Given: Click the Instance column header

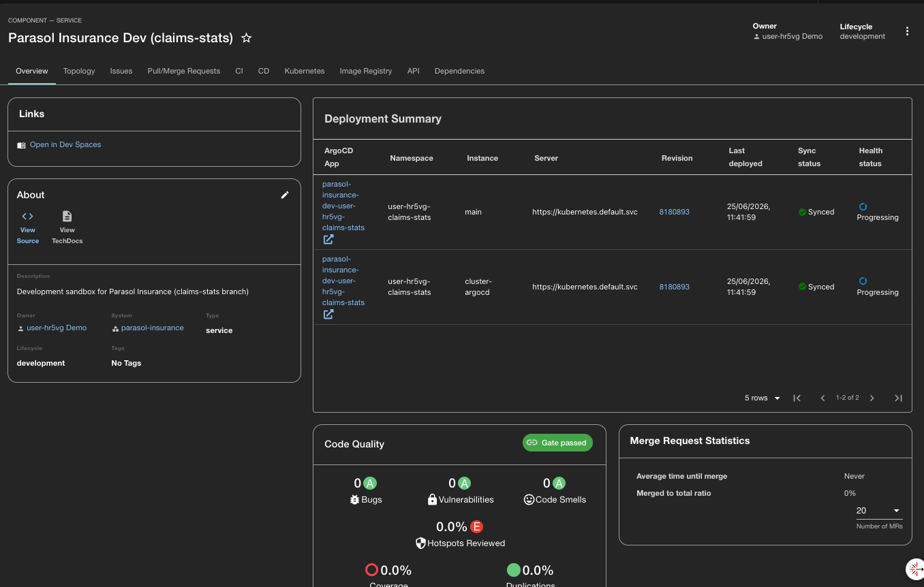Looking at the screenshot, I should pos(482,158).
